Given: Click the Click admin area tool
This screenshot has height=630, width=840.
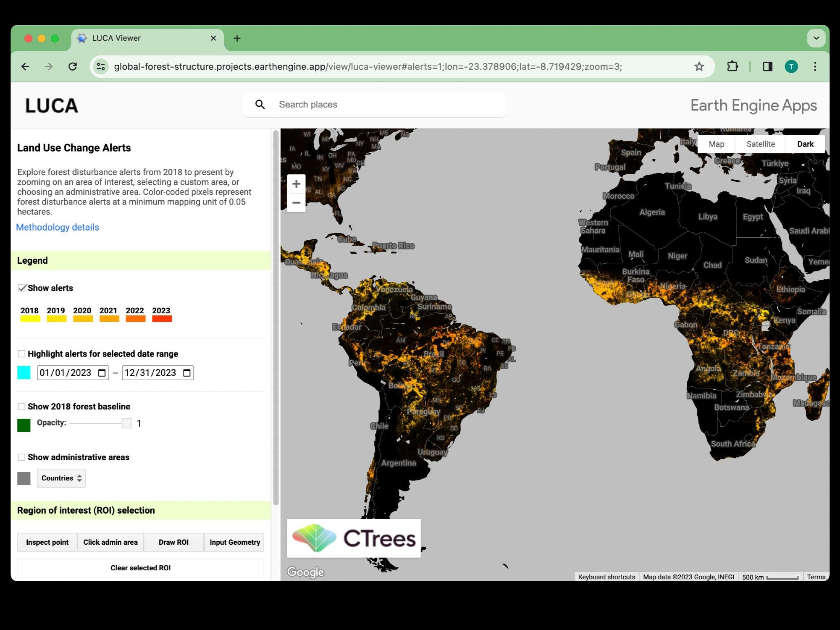Looking at the screenshot, I should coord(110,542).
